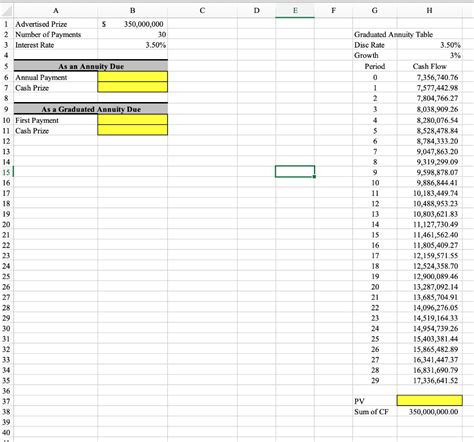Select the 'As an Annuity Due' header cell
The image size is (474, 442).
91,66
